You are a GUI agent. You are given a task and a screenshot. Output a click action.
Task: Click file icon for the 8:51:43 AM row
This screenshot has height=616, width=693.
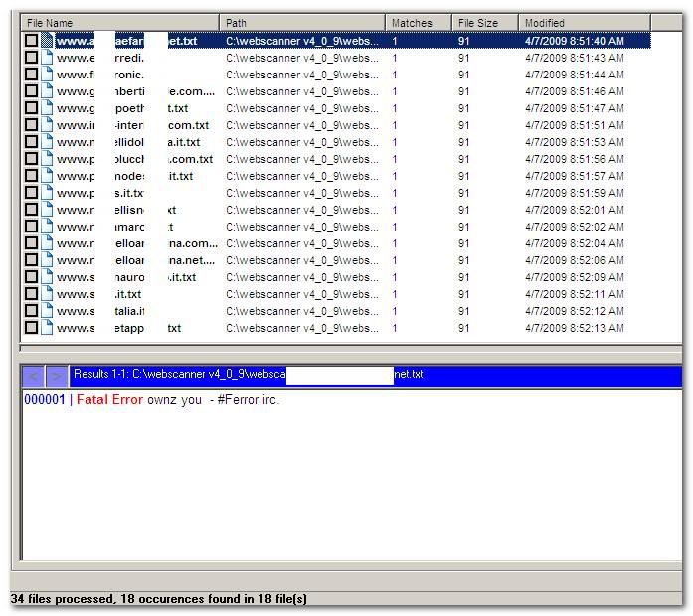[47, 58]
